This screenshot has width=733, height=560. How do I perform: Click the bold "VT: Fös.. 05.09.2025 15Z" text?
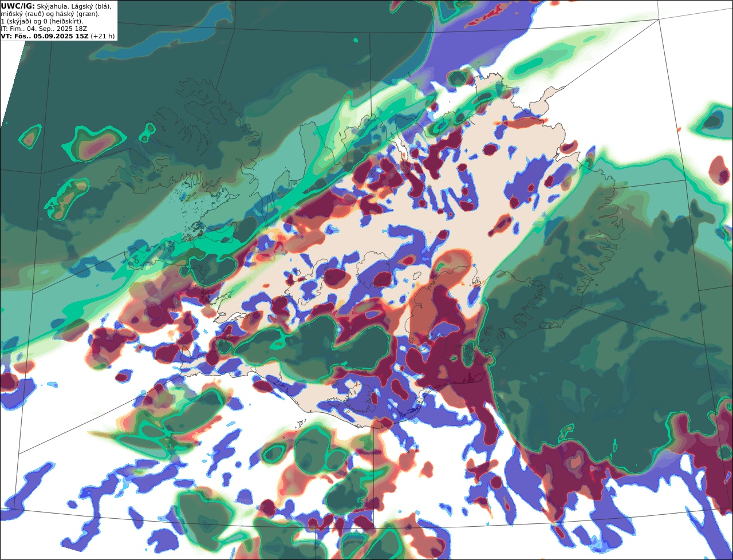pos(45,36)
